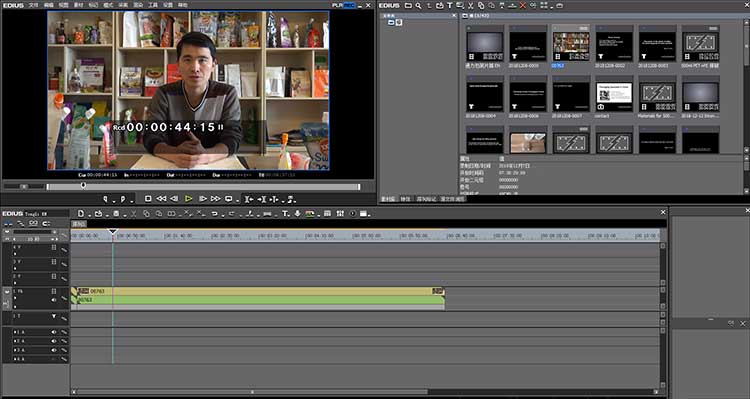Open the voice-over microphone tool
Screen dimensions: 750x399
pyautogui.click(x=297, y=213)
